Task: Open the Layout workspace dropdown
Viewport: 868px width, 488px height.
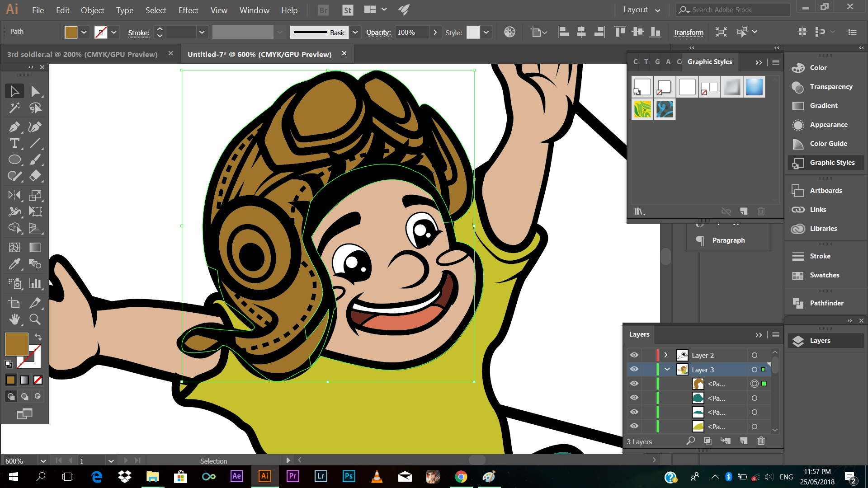Action: (x=641, y=9)
